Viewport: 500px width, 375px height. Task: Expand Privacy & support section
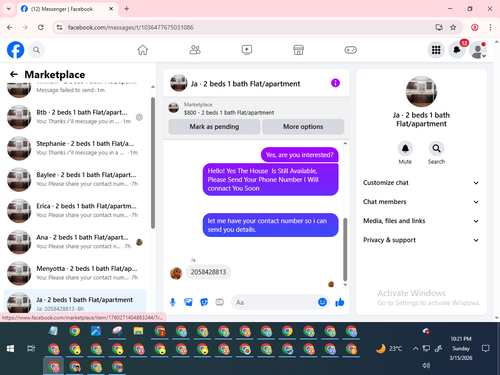tap(421, 240)
